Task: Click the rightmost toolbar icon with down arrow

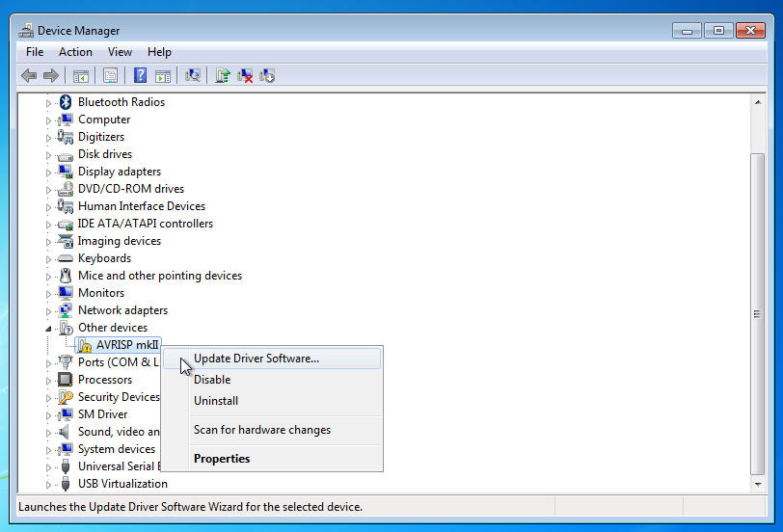Action: 268,75
